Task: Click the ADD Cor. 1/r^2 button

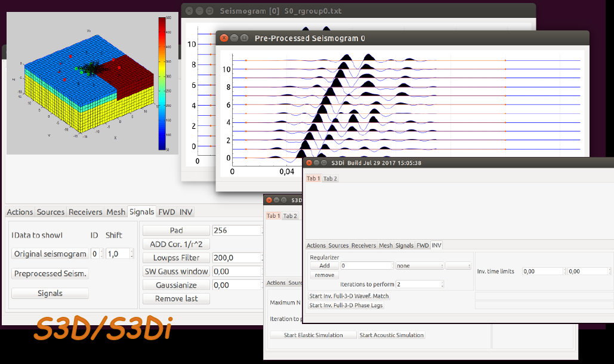Action: [x=176, y=244]
